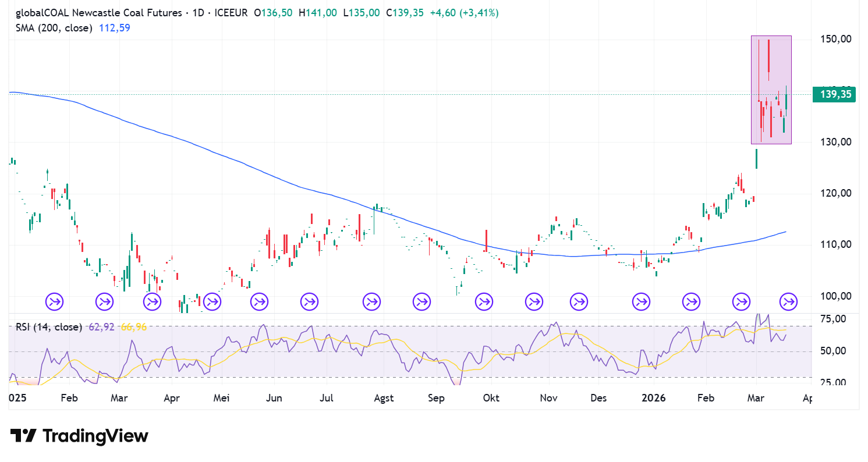Click the Jul label on time axis
This screenshot has height=462, width=868.
coord(327,399)
